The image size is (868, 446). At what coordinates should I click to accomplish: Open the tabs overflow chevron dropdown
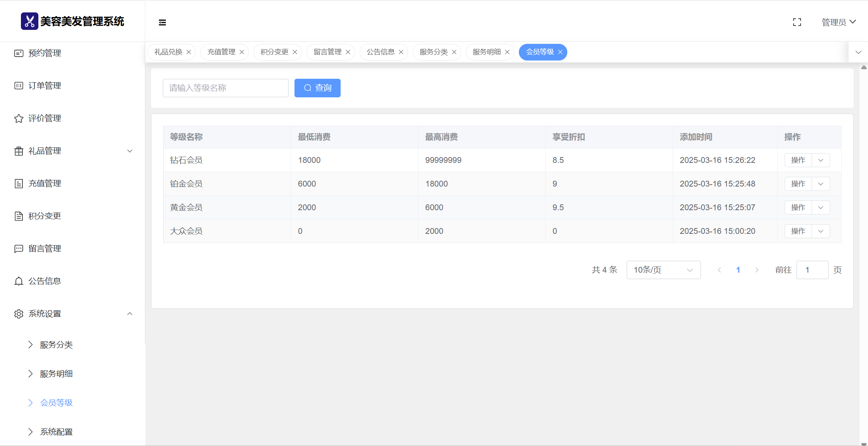tap(858, 52)
